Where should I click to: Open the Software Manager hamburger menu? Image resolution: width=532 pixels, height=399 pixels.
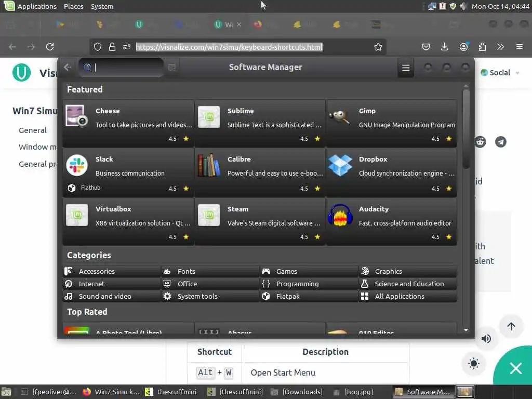[x=405, y=68]
